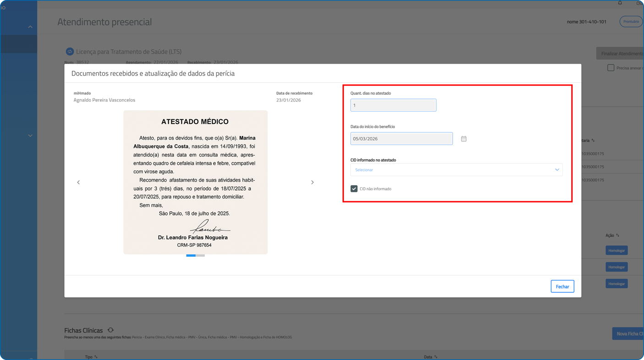Viewport: 644px width, 360px height.
Task: Open the calendar picker for benefit start date
Action: pos(464,139)
